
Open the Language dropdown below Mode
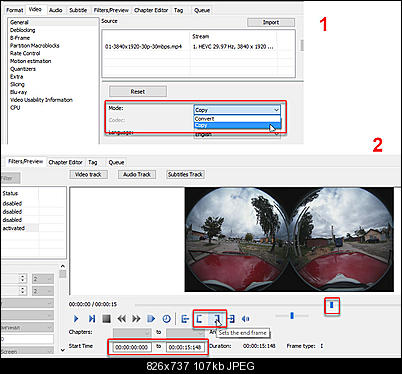click(237, 134)
